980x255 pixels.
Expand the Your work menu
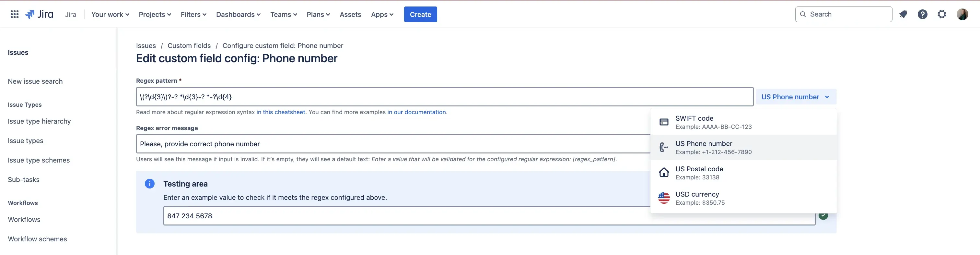pyautogui.click(x=110, y=15)
